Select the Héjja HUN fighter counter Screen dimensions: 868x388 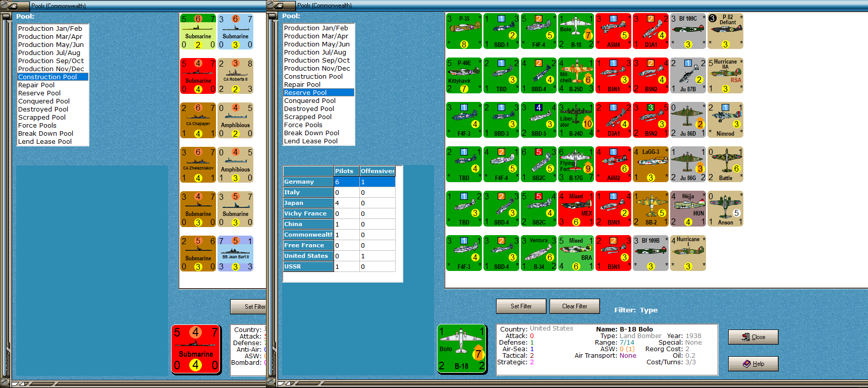[x=688, y=209]
